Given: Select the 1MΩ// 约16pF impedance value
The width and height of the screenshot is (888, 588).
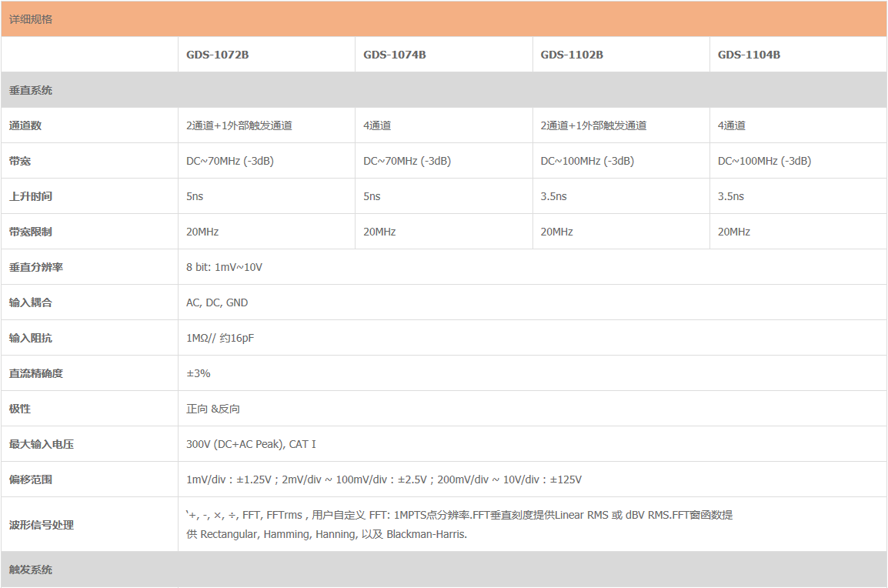Looking at the screenshot, I should [220, 338].
